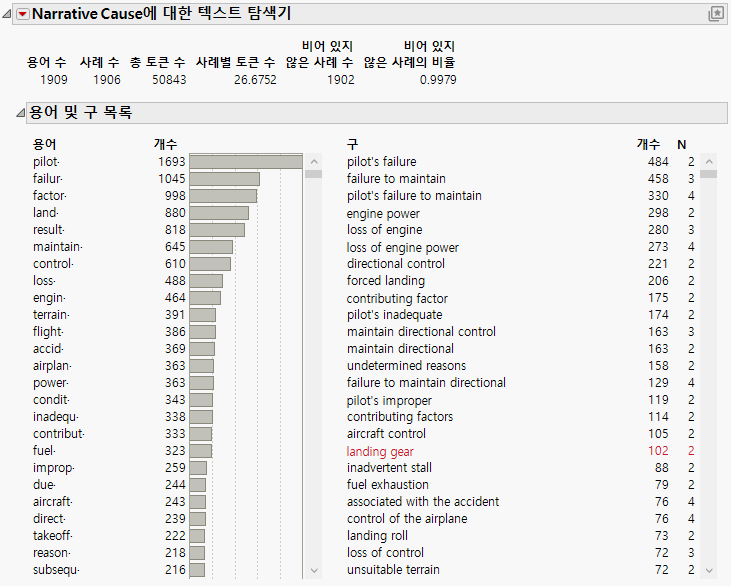The height and width of the screenshot is (586, 731).
Task: Select the phrase 'engine power'
Action: (x=383, y=214)
